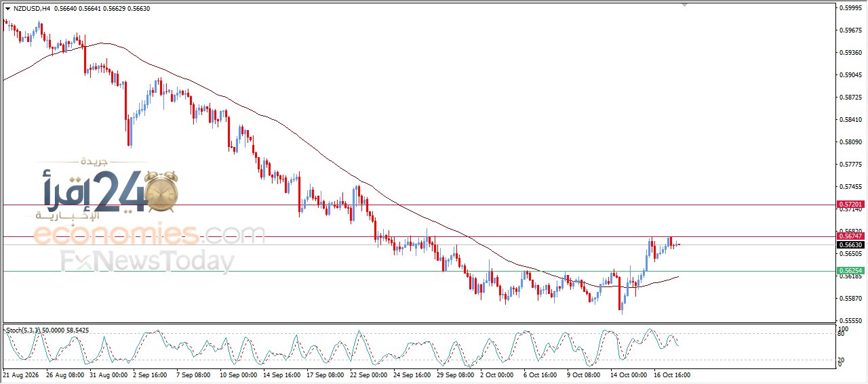Click price axis value 0.56505
868x384 pixels.
pos(850,254)
